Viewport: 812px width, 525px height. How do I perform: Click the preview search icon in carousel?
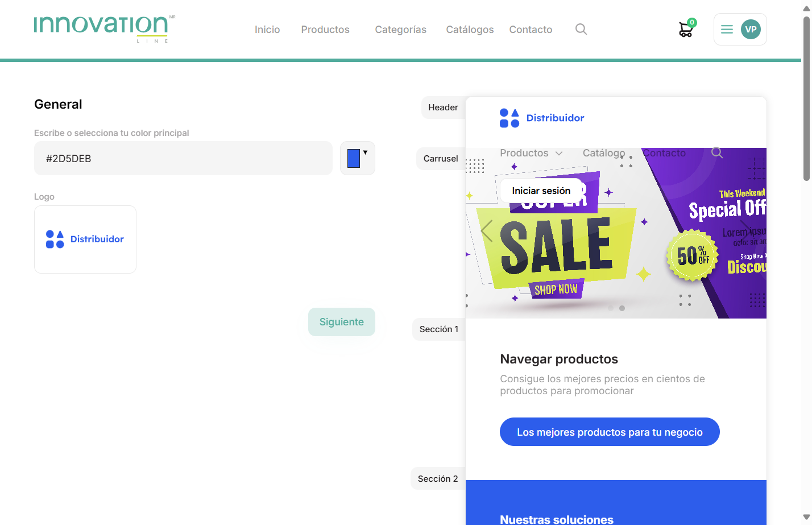pos(717,152)
